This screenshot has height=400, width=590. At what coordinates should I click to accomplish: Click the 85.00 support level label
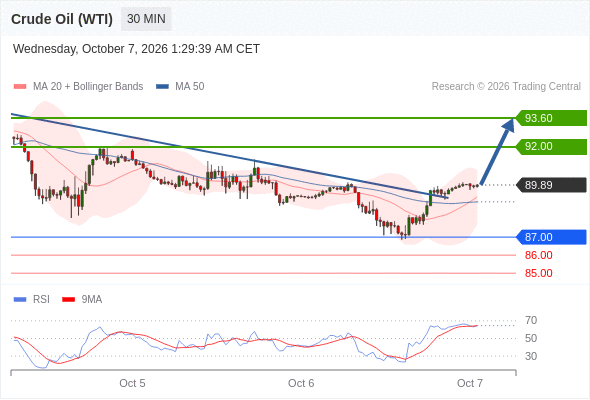pos(538,273)
